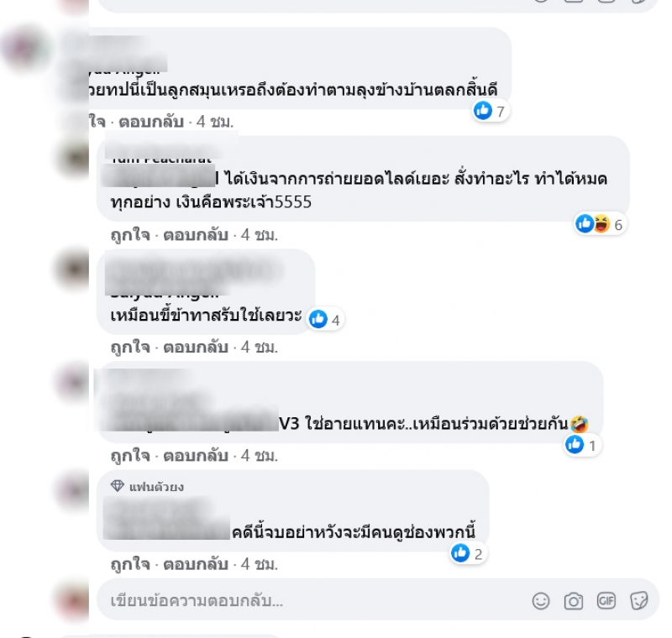Attach a photo using the camera icon
The height and width of the screenshot is (638, 672).
pos(574,601)
